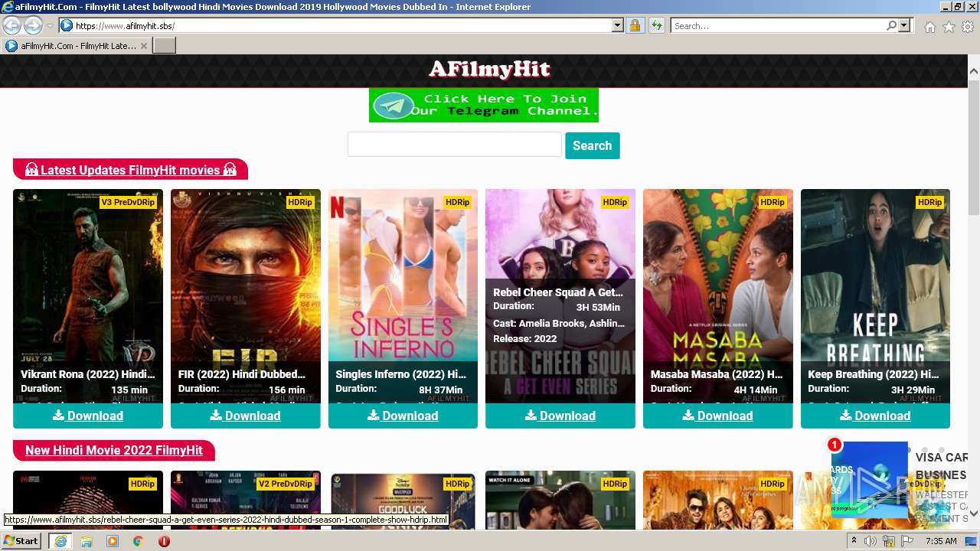Viewport: 980px width, 551px height.
Task: Click the teal Search button
Action: pyautogui.click(x=593, y=145)
